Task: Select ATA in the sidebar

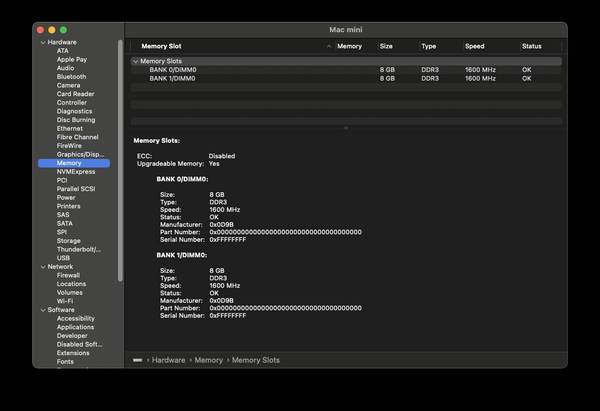Action: (x=63, y=51)
